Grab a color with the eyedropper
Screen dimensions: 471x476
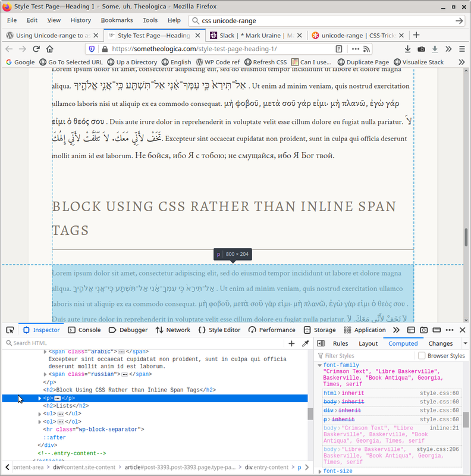click(x=305, y=343)
